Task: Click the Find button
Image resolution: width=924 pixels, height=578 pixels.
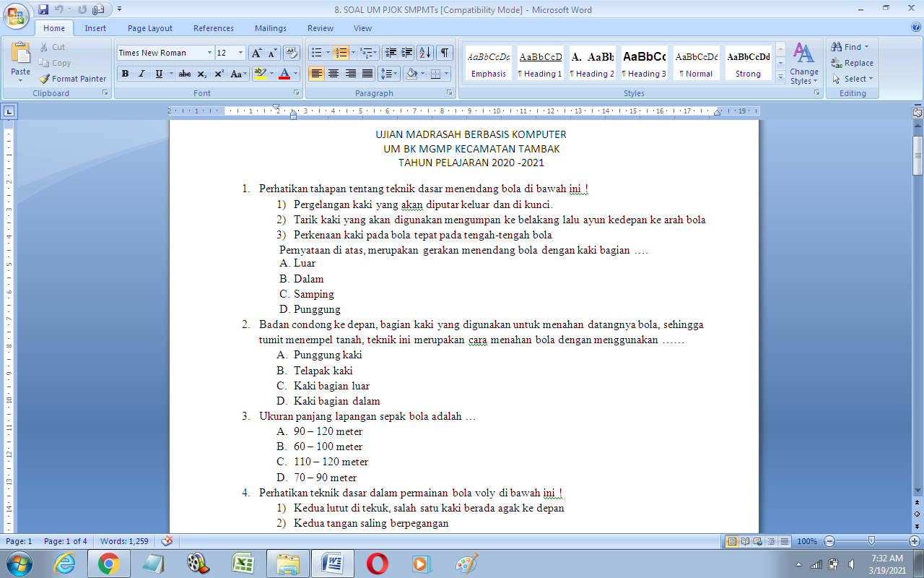Action: (x=850, y=47)
